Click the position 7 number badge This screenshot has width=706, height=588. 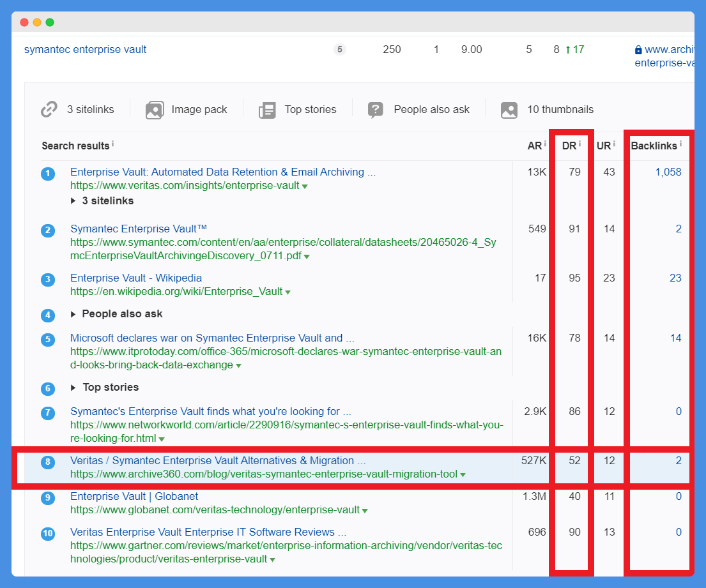point(48,412)
